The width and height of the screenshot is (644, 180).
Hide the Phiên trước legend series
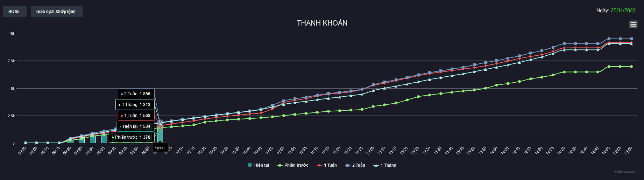point(293,165)
